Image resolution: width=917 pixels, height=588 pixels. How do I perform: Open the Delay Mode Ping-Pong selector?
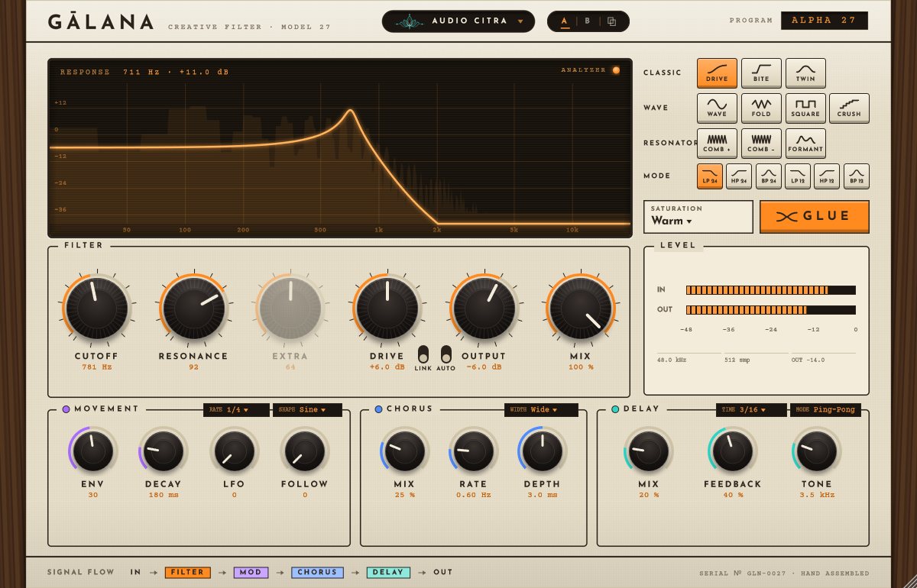(x=825, y=410)
